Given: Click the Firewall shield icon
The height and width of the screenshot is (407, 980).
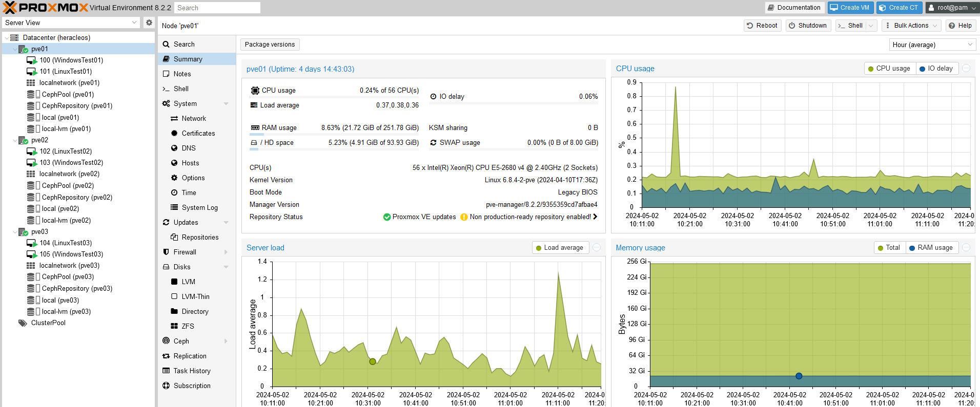Looking at the screenshot, I should pyautogui.click(x=166, y=252).
